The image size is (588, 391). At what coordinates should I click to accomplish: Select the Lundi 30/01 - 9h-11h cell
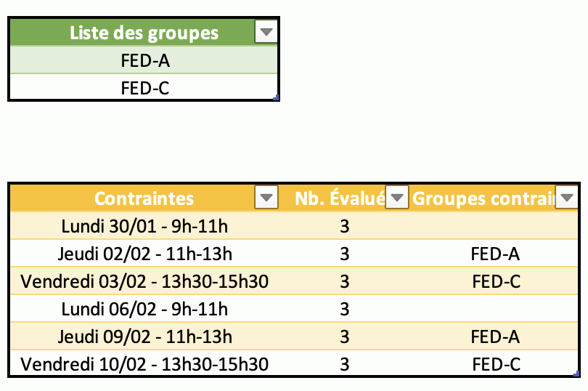[x=144, y=226]
